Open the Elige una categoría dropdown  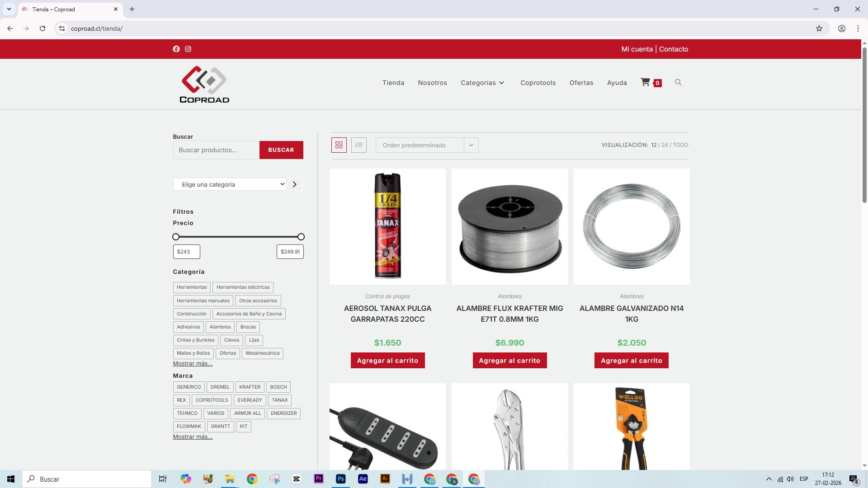point(230,184)
